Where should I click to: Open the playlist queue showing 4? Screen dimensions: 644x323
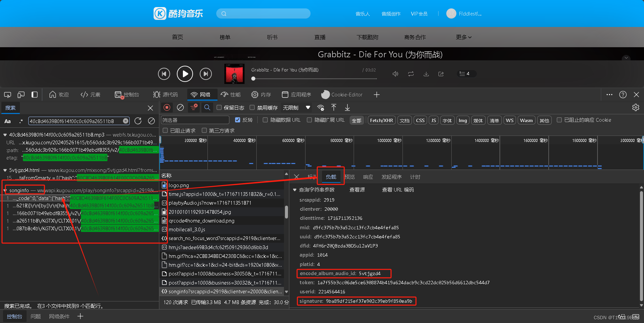point(466,74)
